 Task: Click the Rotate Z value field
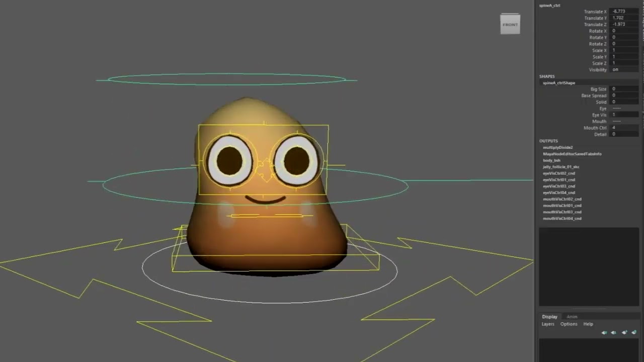pos(624,44)
